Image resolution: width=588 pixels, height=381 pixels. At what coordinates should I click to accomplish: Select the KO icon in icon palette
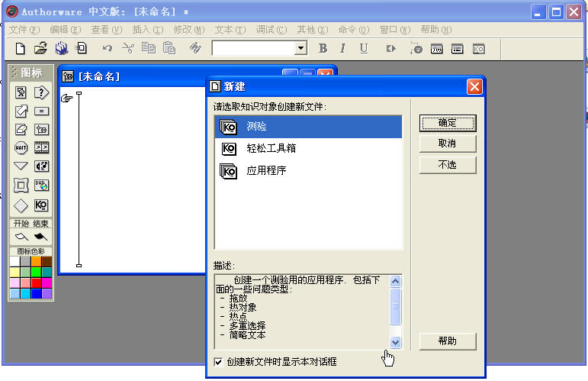(41, 205)
